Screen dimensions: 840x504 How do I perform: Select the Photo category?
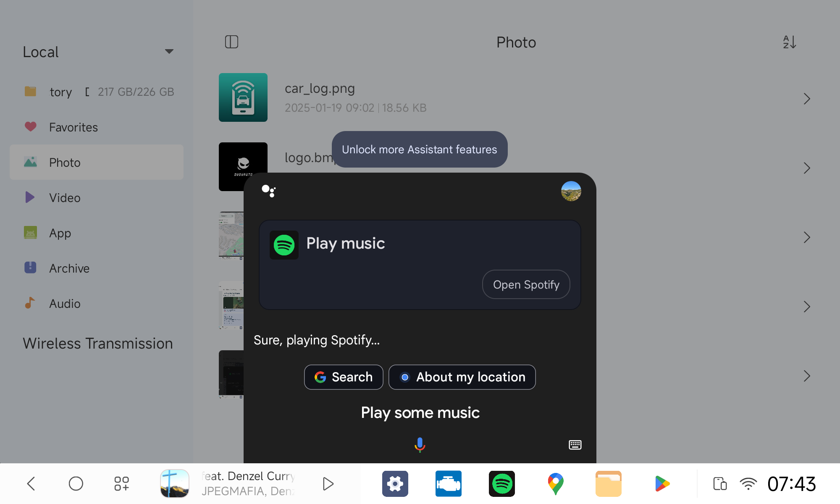tap(96, 163)
